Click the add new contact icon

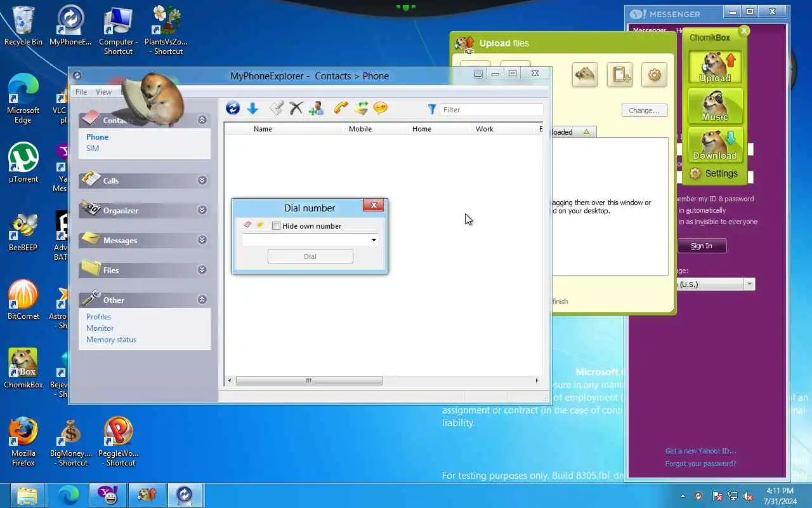coord(316,109)
